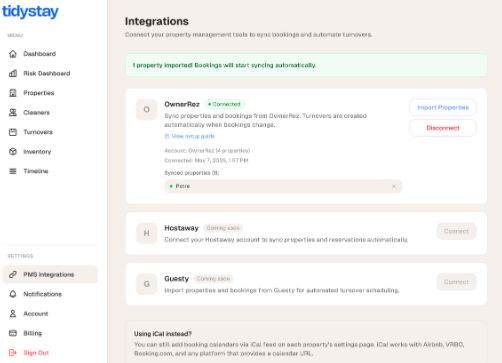502x363 pixels.
Task: Click the Cleaners people icon
Action: 13,112
